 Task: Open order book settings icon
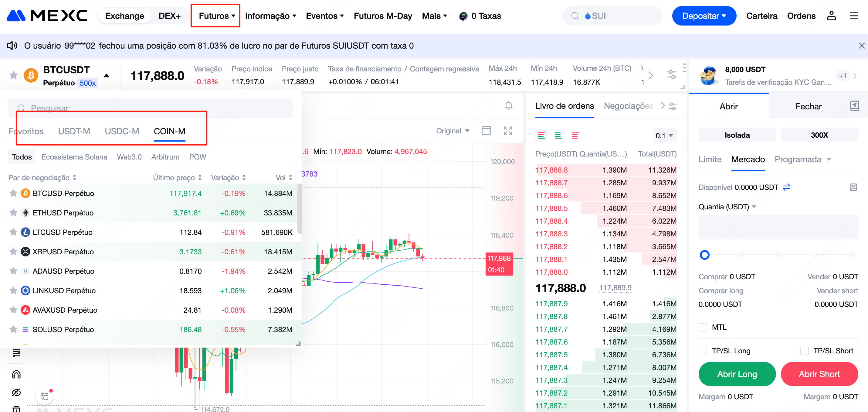(673, 106)
